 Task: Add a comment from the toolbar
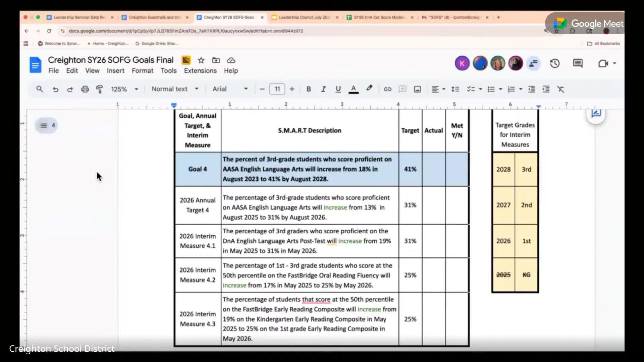[402, 89]
